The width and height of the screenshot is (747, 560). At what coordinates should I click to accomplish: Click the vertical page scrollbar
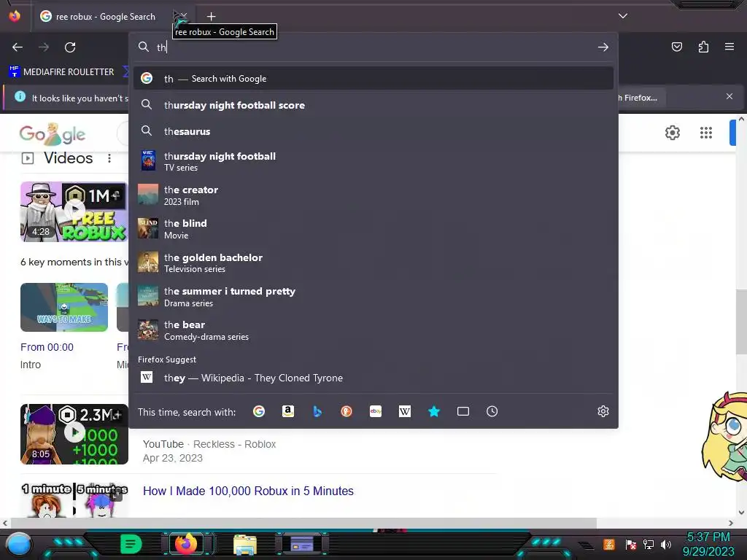point(741,322)
